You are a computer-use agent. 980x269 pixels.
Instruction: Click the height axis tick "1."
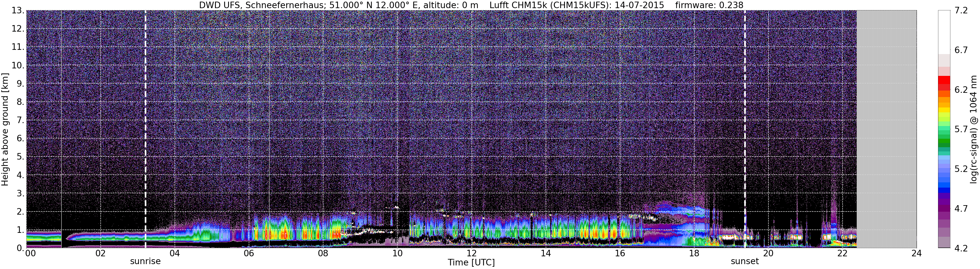coord(20,230)
